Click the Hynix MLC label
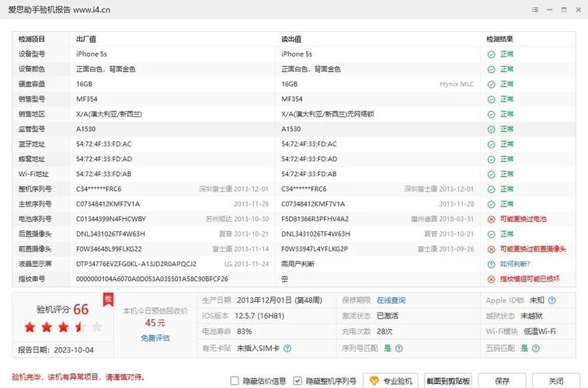The image size is (588, 388). 457,85
